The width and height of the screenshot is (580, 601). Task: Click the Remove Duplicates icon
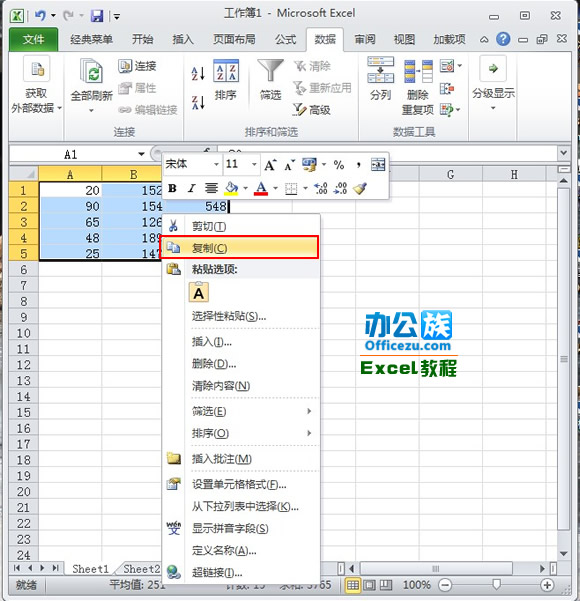point(418,71)
